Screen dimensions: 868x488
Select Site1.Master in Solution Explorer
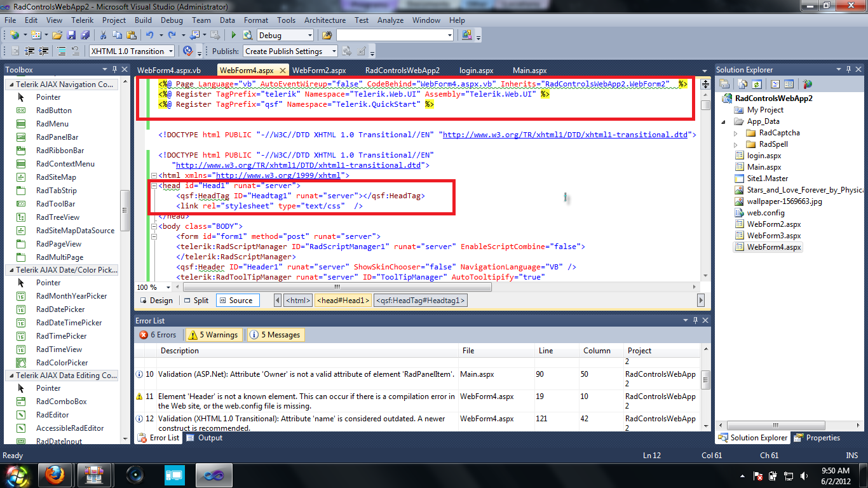(x=768, y=179)
